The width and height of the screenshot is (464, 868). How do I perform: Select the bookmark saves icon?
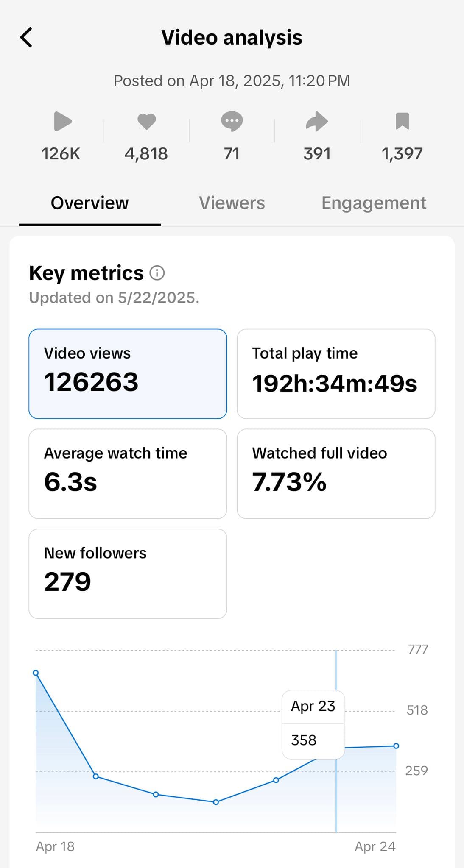[402, 122]
